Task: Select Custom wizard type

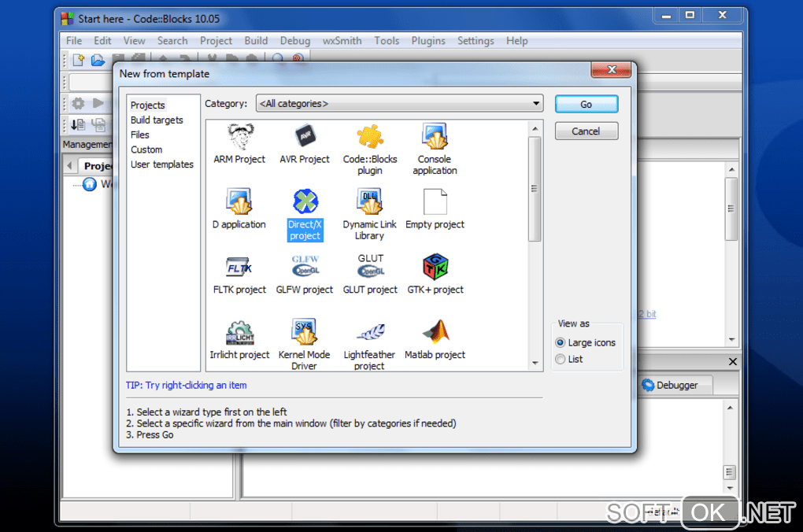Action: pos(146,150)
